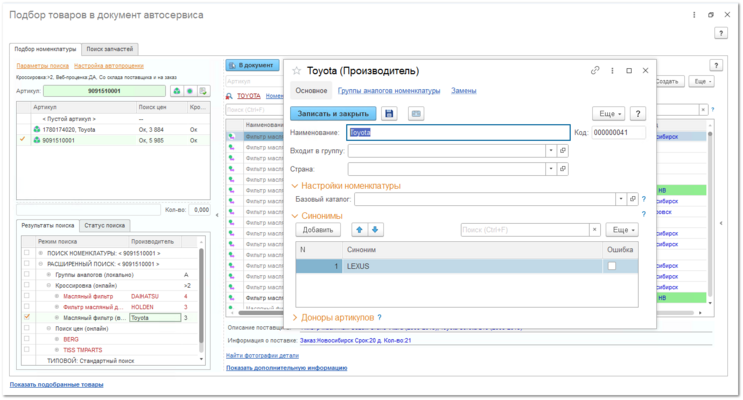Viewport: 743px width, 400px height.
Task: Open the Замены tab in Toyota dialog
Action: pos(463,91)
